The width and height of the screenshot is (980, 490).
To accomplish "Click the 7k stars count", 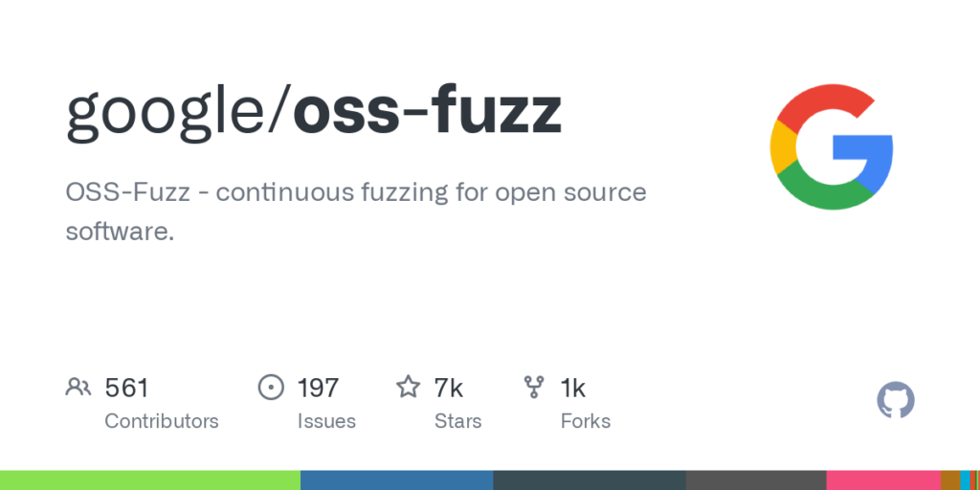I will [x=448, y=388].
